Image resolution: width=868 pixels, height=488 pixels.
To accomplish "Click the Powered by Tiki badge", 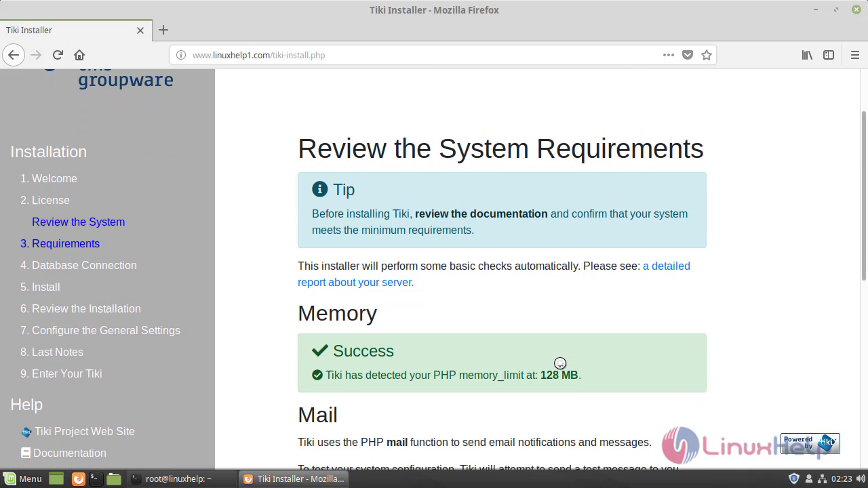I will coord(810,443).
